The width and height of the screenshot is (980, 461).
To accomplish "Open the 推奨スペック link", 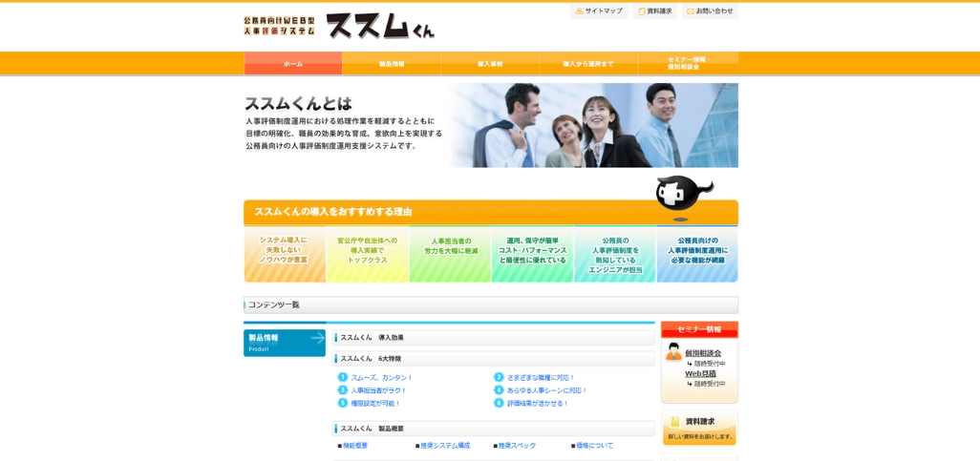I will tap(517, 446).
